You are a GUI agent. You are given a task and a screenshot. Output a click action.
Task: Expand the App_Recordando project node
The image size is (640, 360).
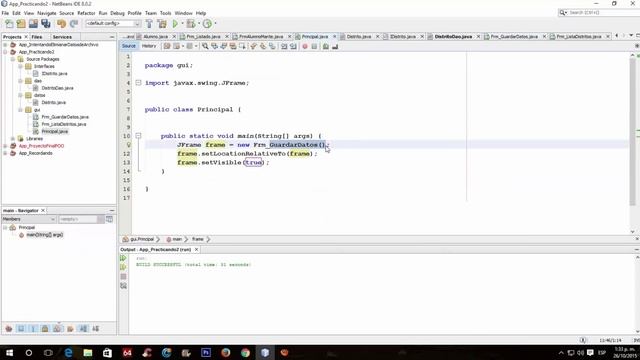pyautogui.click(x=5, y=153)
